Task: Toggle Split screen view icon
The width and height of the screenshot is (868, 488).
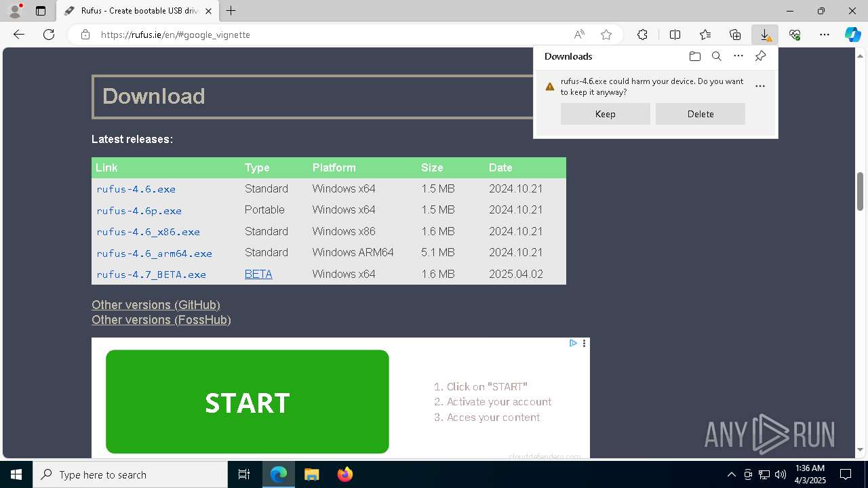Action: tap(675, 35)
